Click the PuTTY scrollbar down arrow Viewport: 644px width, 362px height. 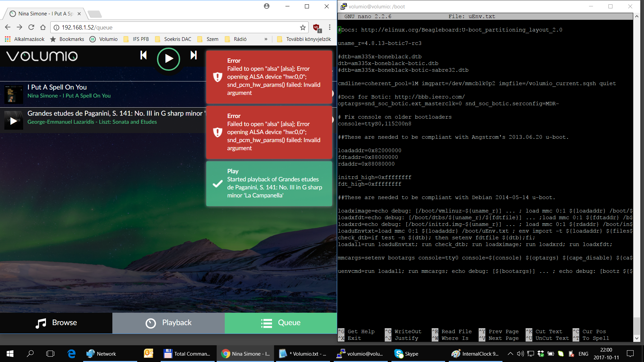tap(637, 339)
